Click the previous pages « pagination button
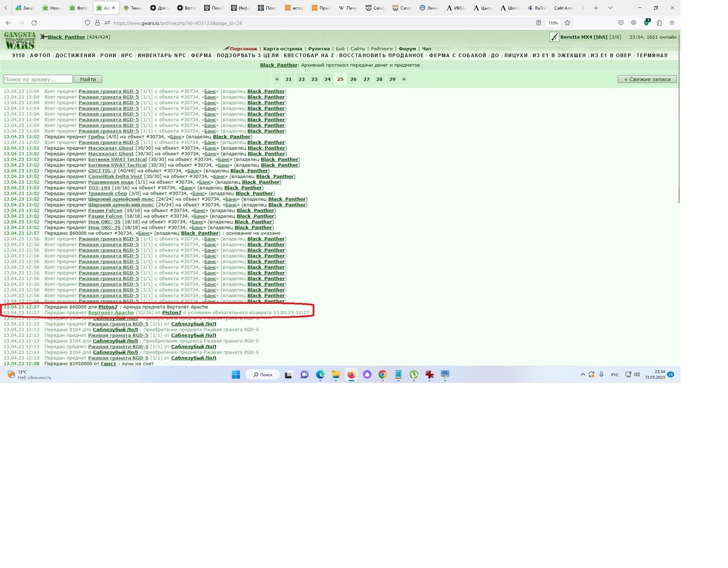Image resolution: width=728 pixels, height=568 pixels. [x=277, y=79]
